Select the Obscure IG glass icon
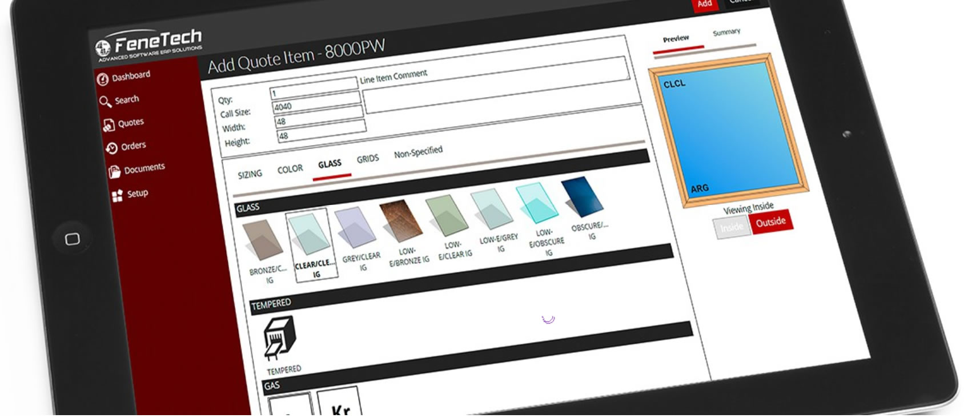The height and width of the screenshot is (418, 980). point(582,197)
